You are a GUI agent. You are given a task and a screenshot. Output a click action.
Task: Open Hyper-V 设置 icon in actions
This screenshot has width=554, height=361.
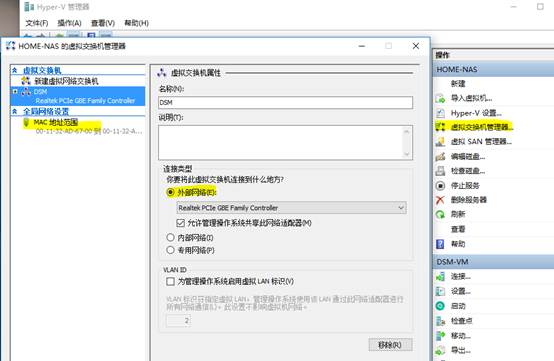(x=440, y=113)
